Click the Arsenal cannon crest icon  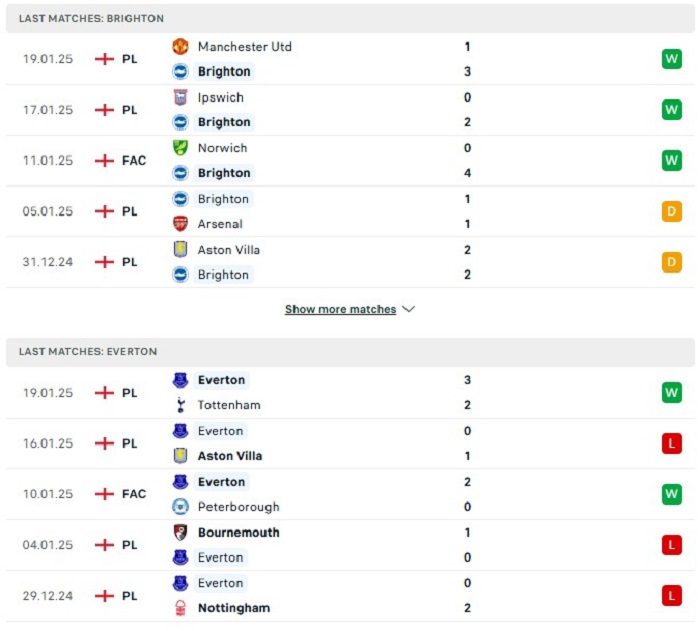180,224
